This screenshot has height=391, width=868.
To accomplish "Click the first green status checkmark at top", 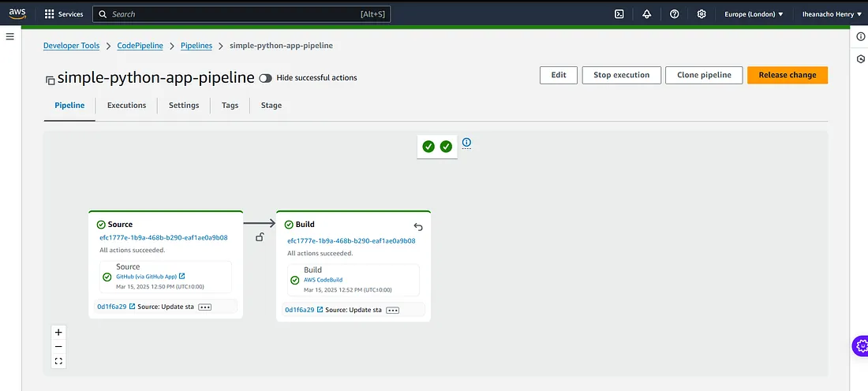I will click(x=428, y=147).
